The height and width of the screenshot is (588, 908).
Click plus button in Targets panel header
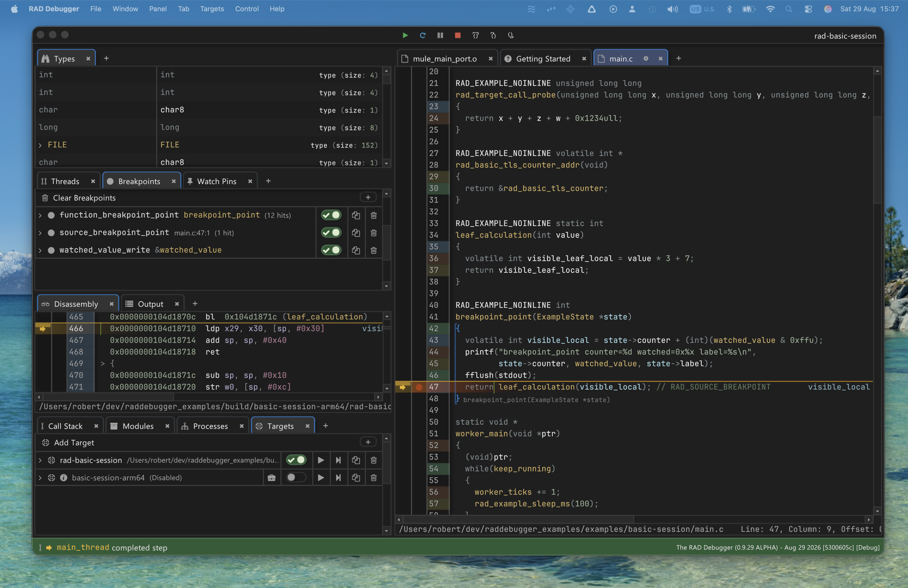coord(368,442)
